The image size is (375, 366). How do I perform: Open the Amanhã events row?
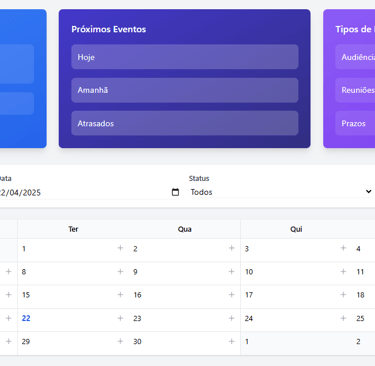[x=185, y=90]
